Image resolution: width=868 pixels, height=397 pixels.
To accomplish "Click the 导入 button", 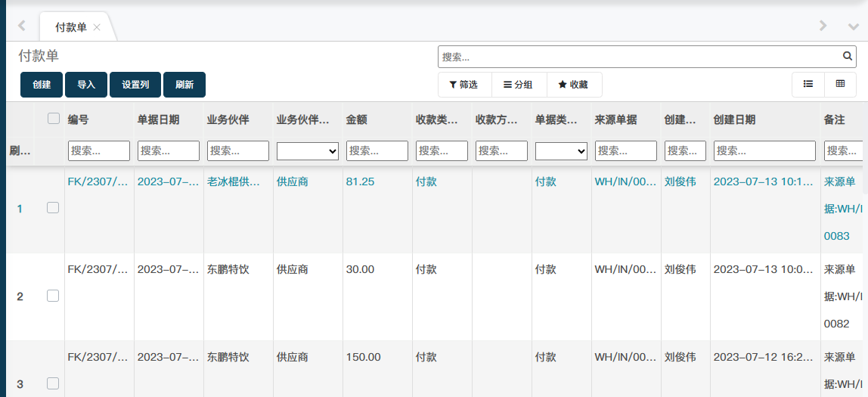I will click(86, 85).
